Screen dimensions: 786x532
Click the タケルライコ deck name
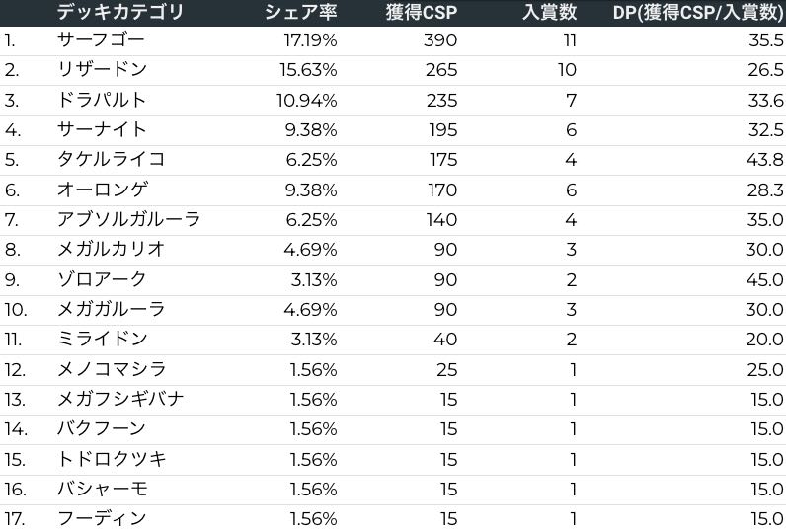click(x=111, y=160)
